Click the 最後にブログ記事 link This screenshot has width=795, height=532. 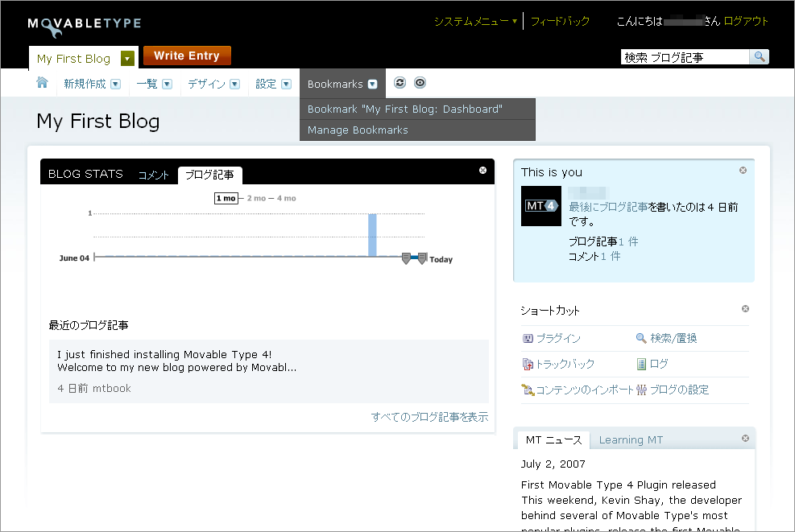(x=608, y=207)
